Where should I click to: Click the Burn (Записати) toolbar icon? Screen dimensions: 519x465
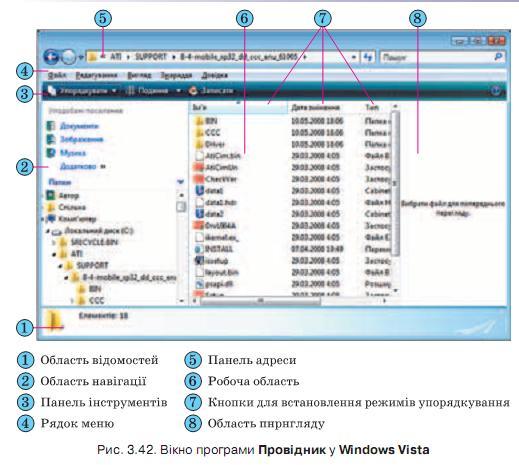193,91
